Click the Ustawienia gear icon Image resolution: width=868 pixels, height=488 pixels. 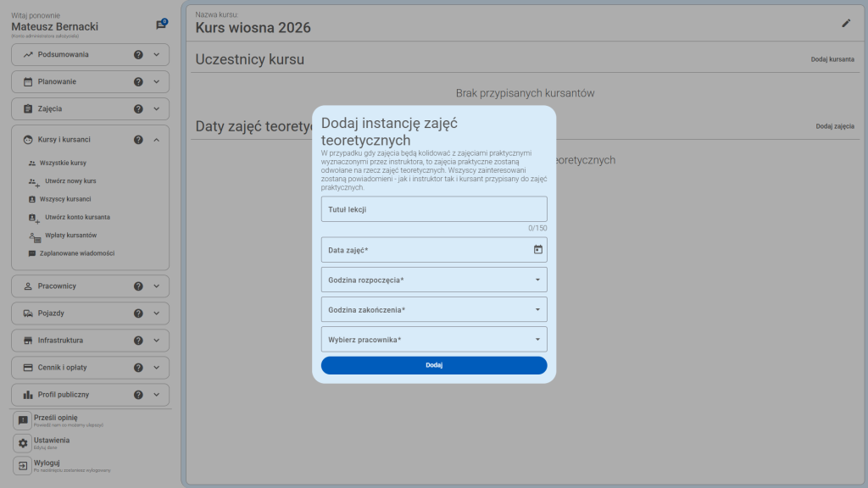click(x=23, y=443)
